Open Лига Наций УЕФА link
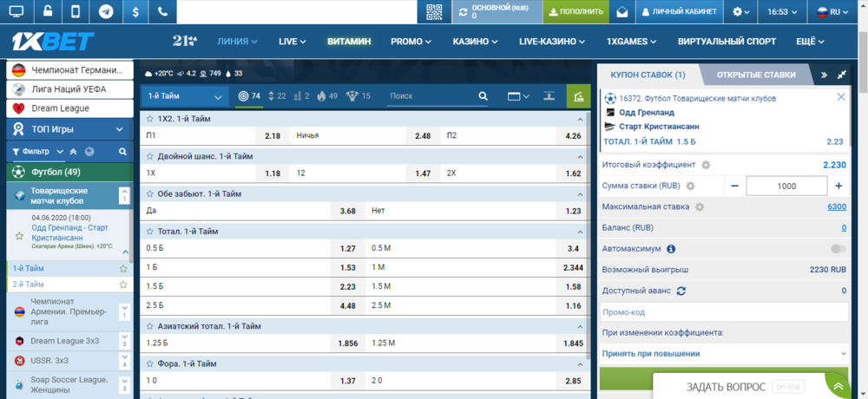Screen dimensions: 868x399 pos(69,89)
